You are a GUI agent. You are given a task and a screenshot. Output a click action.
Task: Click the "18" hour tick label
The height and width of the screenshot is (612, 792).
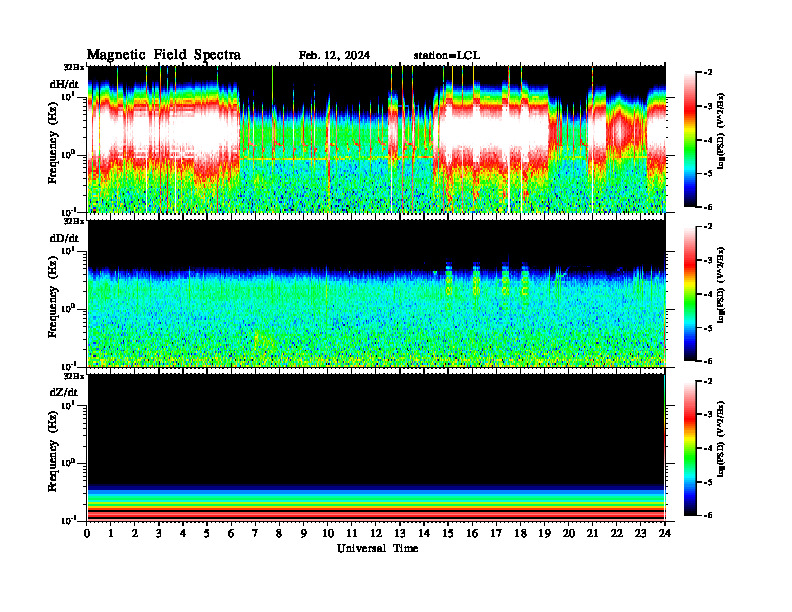[x=520, y=533]
